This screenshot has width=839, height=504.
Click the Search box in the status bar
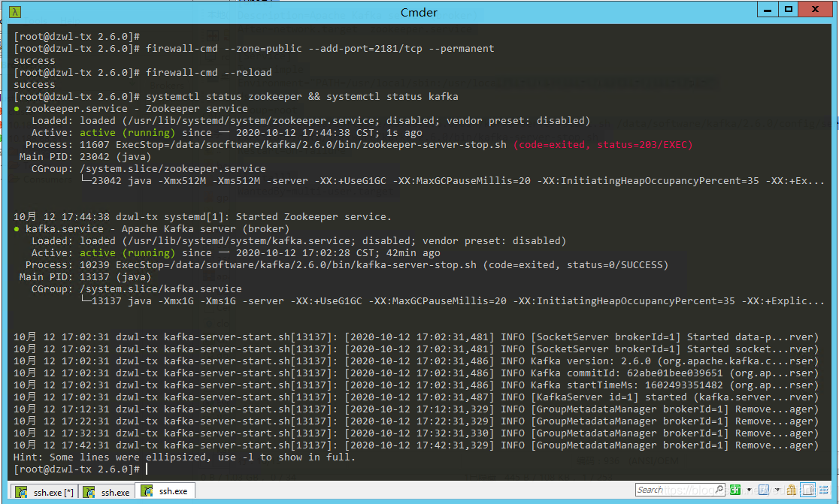(x=680, y=490)
